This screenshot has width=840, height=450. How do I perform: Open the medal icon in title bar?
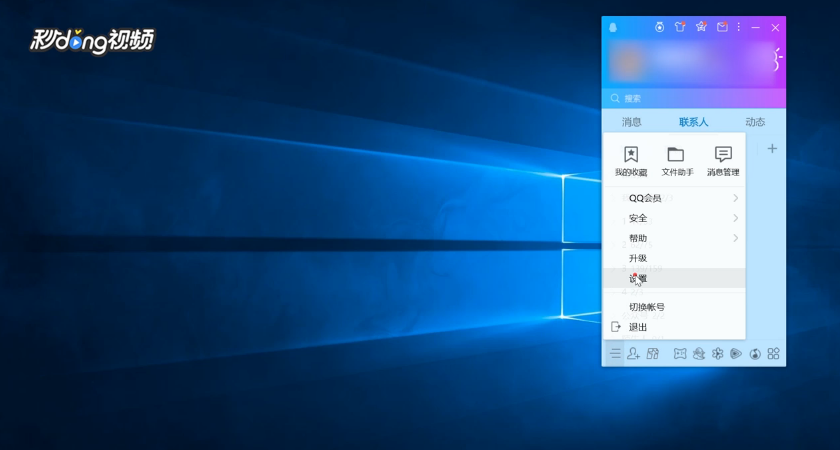coord(659,27)
